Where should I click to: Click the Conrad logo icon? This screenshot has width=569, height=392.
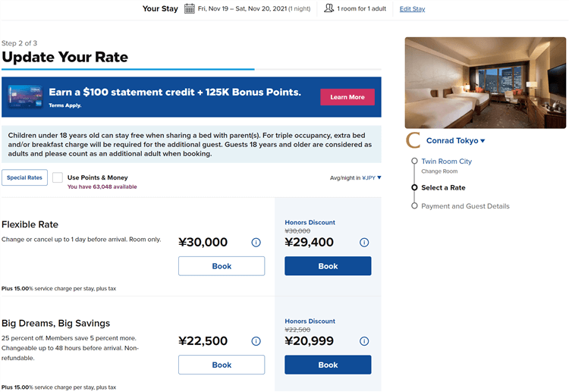pyautogui.click(x=413, y=140)
